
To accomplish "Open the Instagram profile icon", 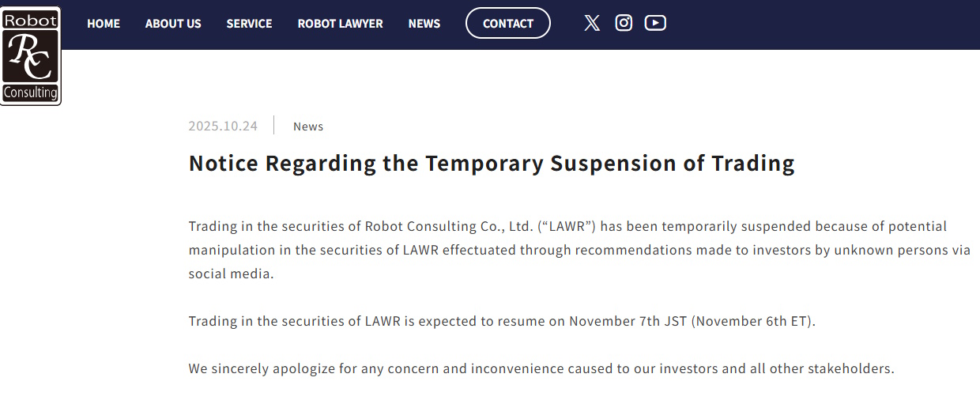I will click(x=624, y=23).
